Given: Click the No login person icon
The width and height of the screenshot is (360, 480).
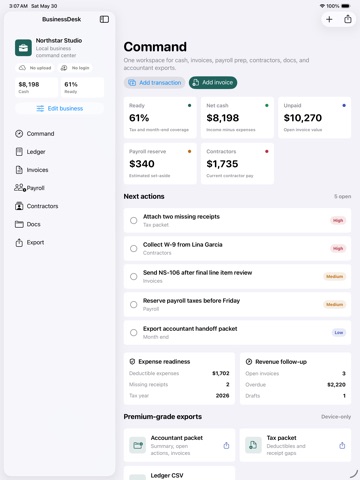Looking at the screenshot, I should (x=64, y=68).
